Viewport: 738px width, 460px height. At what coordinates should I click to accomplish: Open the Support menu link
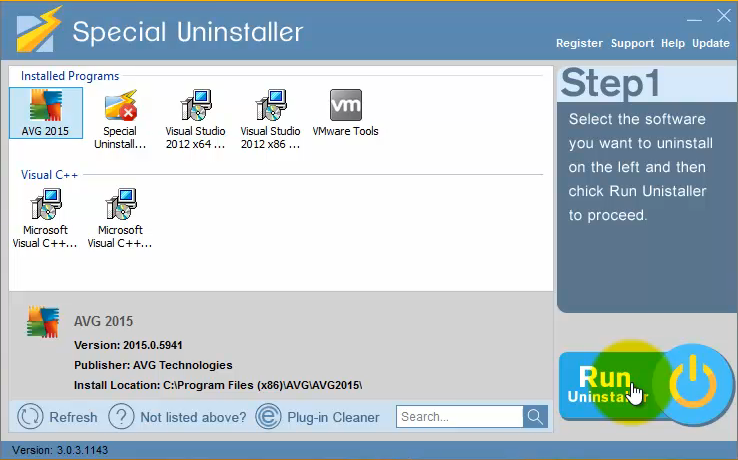coord(632,43)
